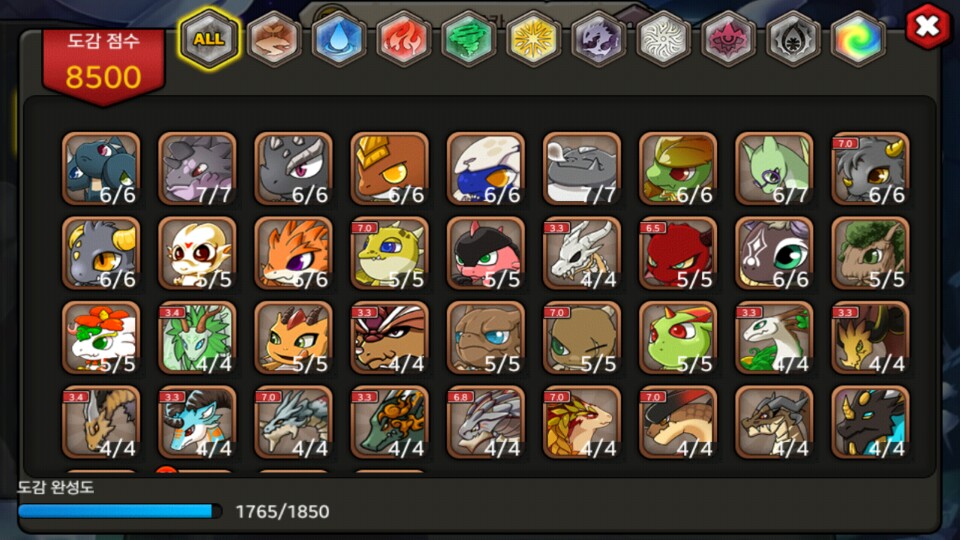This screenshot has height=540, width=960.
Task: Filter by white steel spiral icon
Action: 663,39
